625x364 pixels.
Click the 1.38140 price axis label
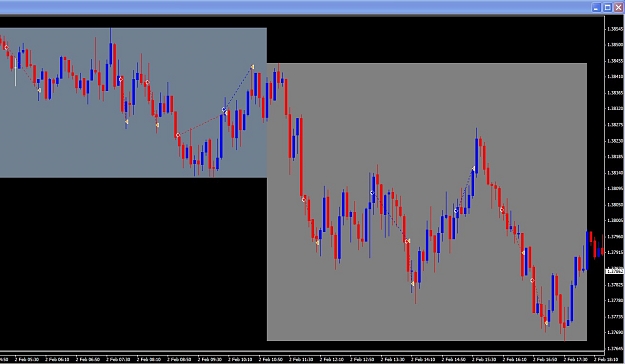[615, 173]
